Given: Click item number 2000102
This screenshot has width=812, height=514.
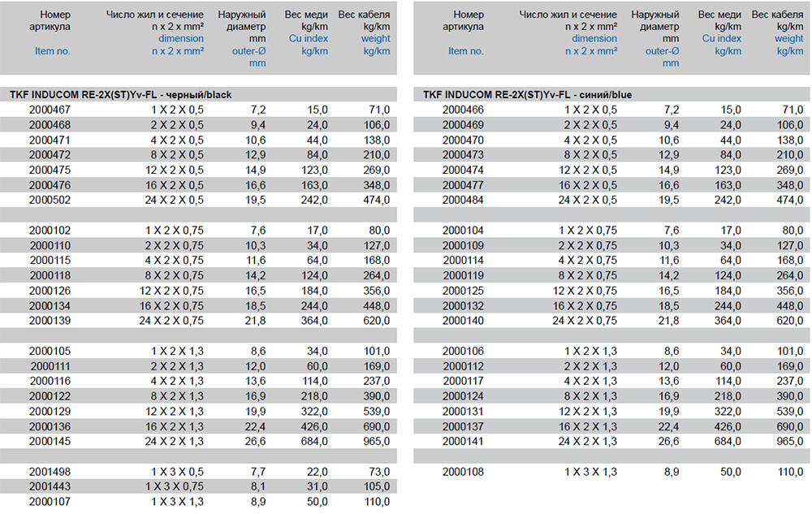Looking at the screenshot, I should [x=50, y=231].
